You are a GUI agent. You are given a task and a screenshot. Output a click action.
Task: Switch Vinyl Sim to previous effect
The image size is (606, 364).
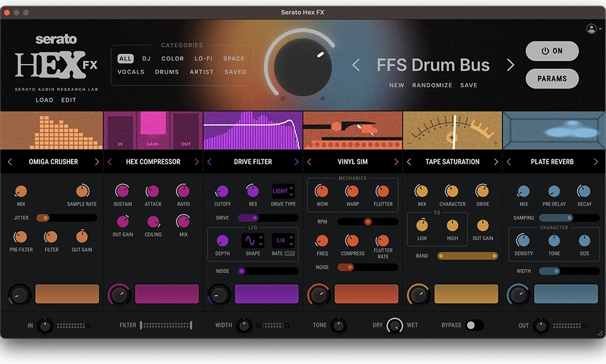[309, 162]
